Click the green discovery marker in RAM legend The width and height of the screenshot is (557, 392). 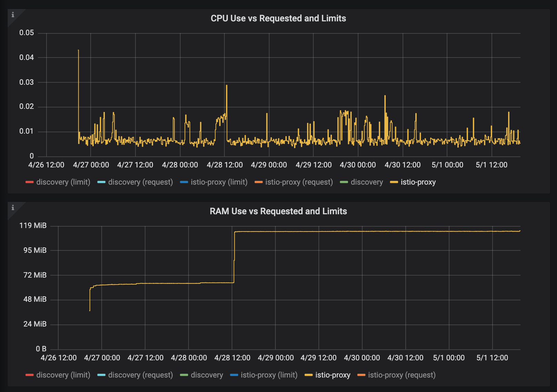(x=184, y=375)
